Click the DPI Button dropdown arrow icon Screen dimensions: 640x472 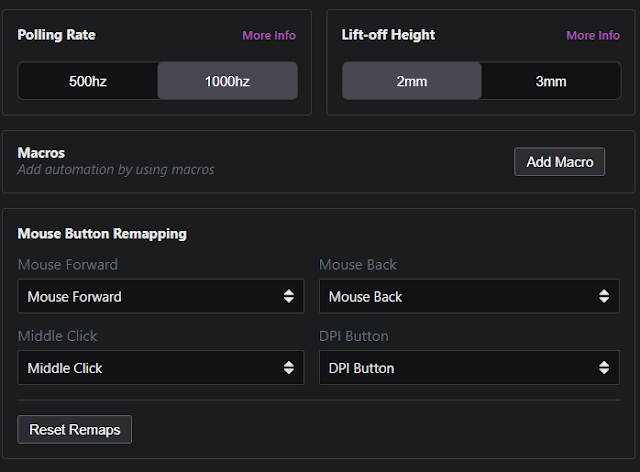(602, 368)
